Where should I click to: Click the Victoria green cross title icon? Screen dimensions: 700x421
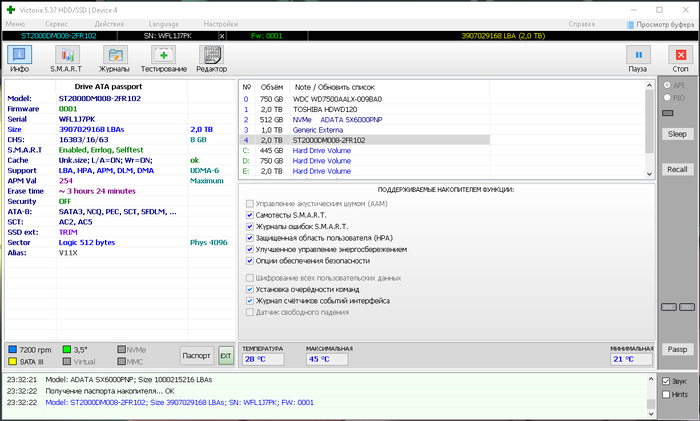pyautogui.click(x=11, y=9)
